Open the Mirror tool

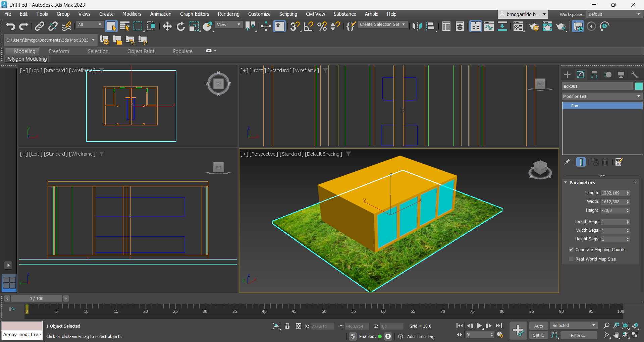(x=417, y=26)
